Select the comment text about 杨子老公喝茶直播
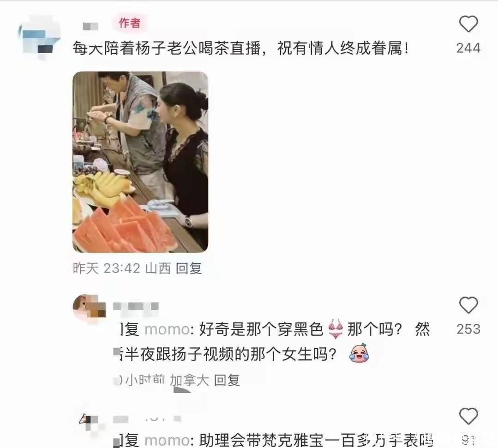 coord(241,48)
